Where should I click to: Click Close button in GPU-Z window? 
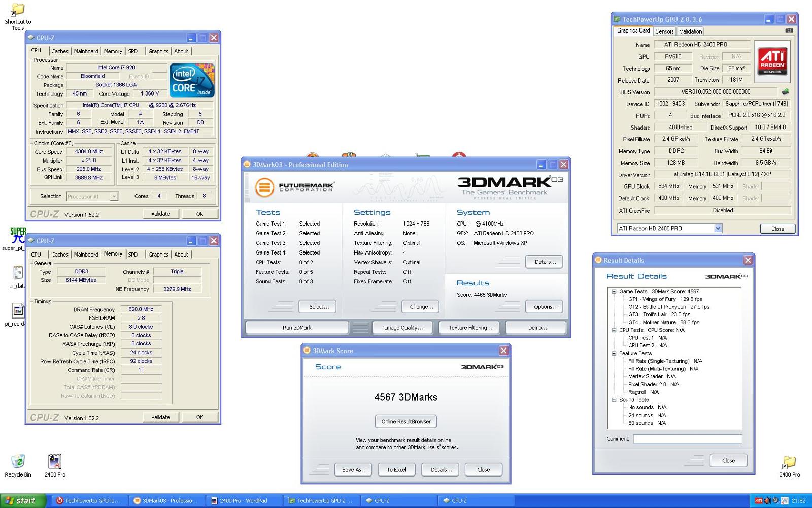[777, 229]
